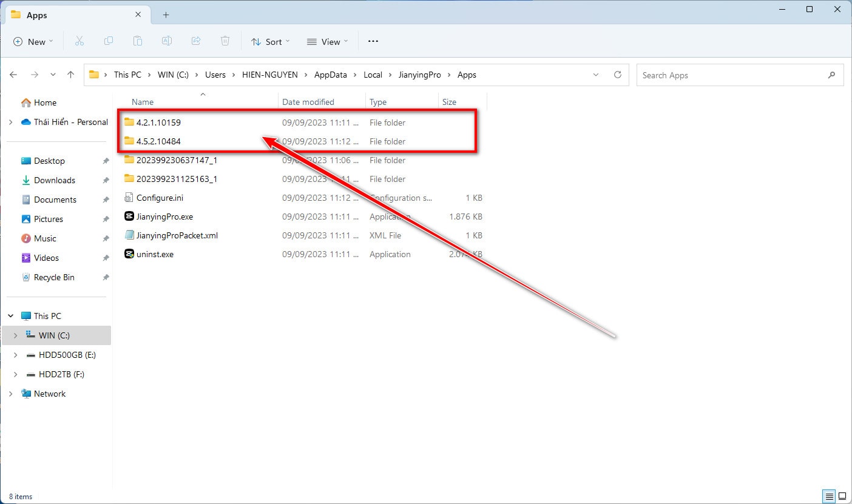Open address bar history dropdown

596,75
